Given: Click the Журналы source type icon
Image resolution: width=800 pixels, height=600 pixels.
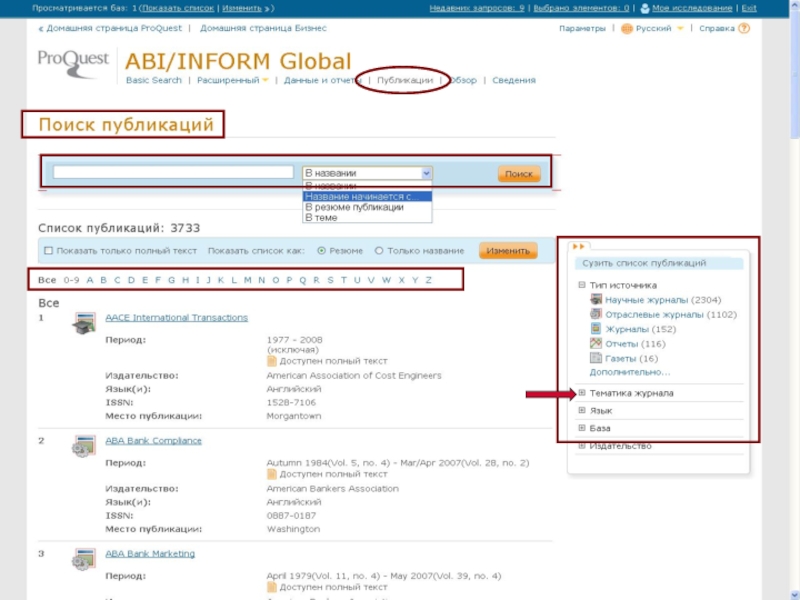Looking at the screenshot, I should click(x=595, y=329).
